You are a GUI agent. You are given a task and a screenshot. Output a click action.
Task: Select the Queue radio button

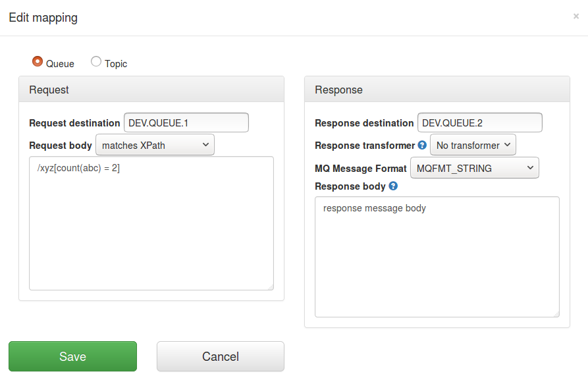tap(38, 61)
